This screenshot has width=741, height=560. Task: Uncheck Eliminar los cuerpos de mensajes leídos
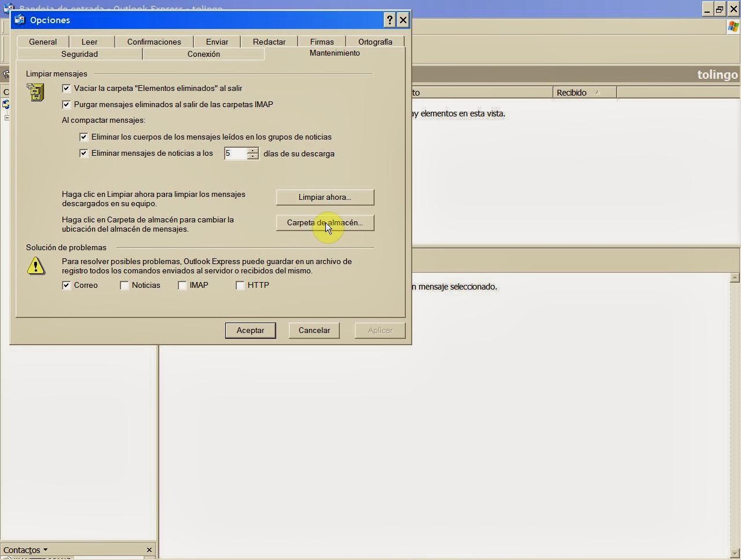(84, 137)
